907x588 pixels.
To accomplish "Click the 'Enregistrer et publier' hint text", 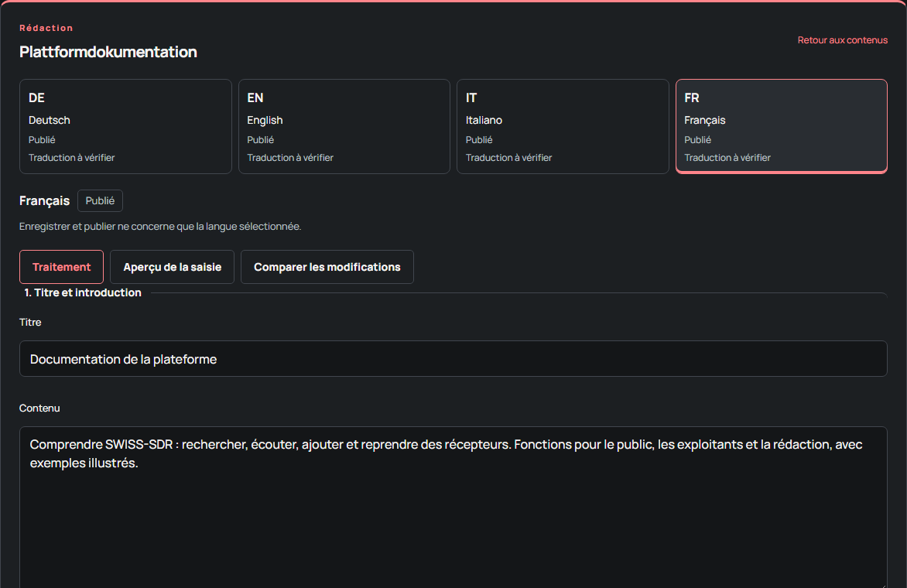I will [160, 226].
